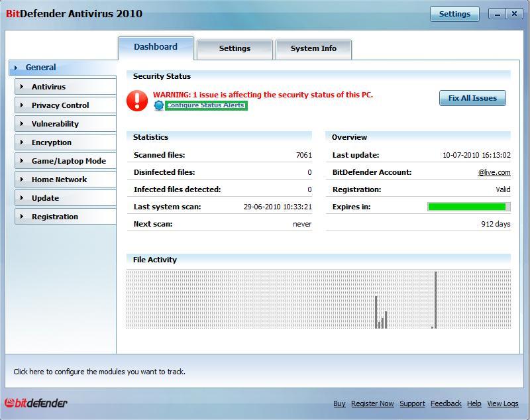Screen dimensions: 530x420
Task: Click the tallest bar in File Activity graph
Action: 436,299
